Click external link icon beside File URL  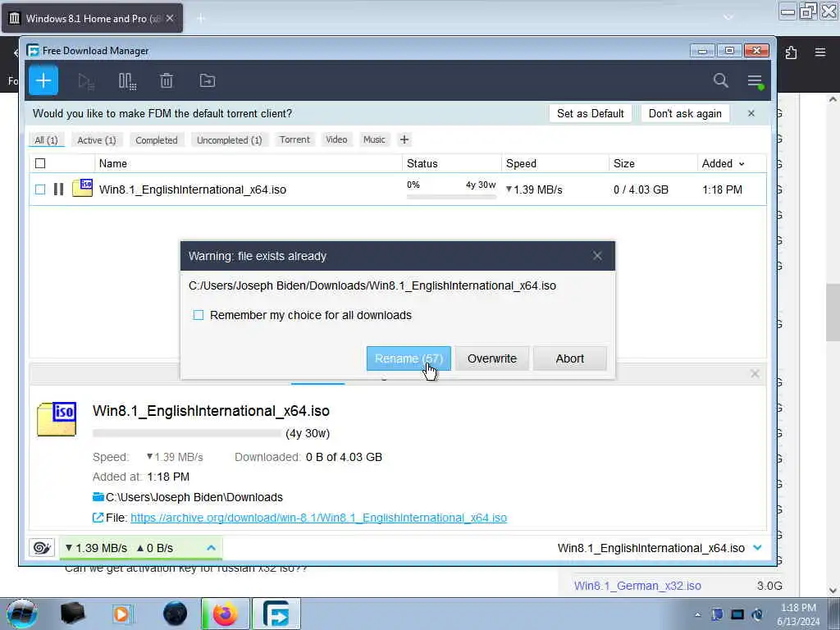pos(98,518)
